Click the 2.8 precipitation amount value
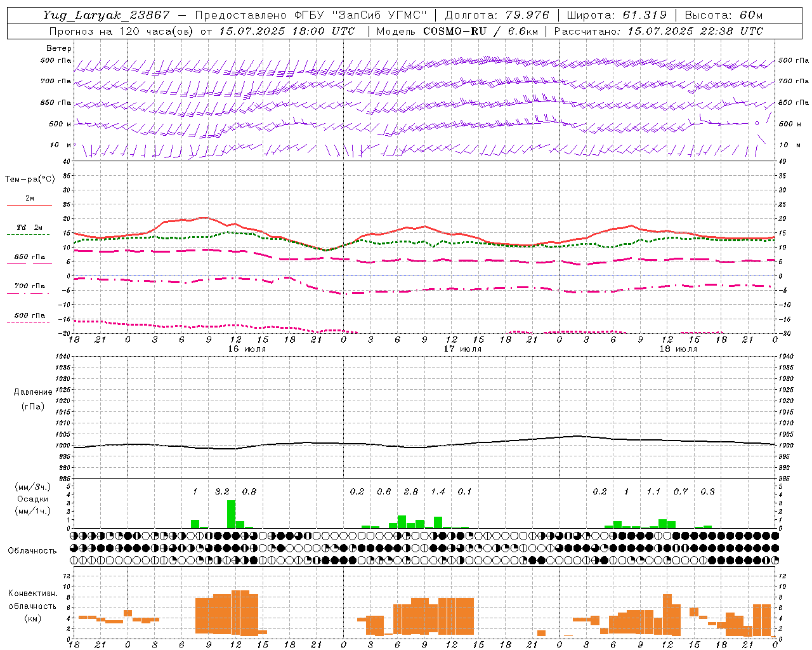 (x=411, y=491)
